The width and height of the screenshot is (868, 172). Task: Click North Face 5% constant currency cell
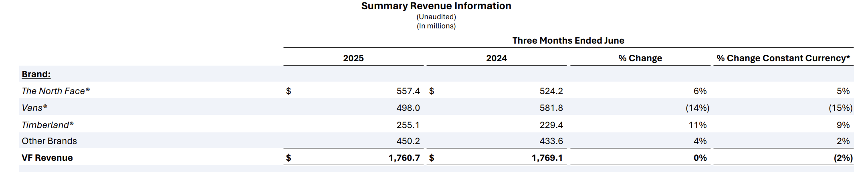(843, 91)
